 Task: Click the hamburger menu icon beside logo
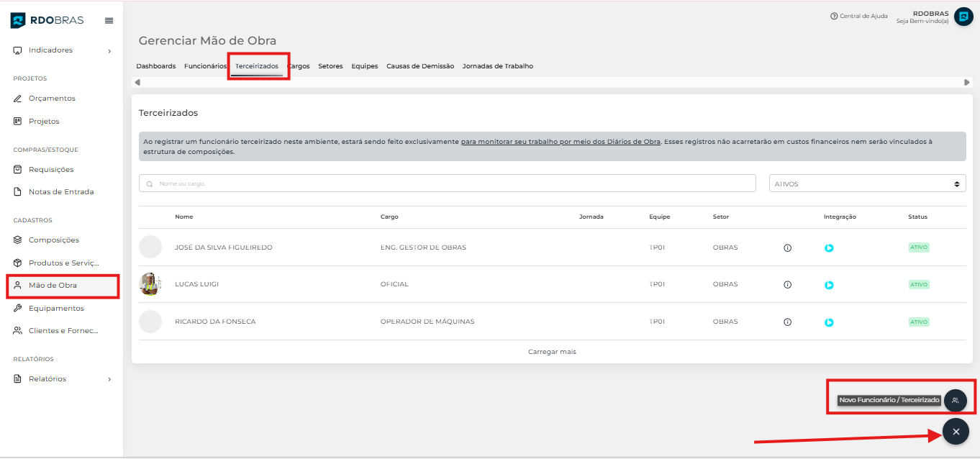[109, 20]
